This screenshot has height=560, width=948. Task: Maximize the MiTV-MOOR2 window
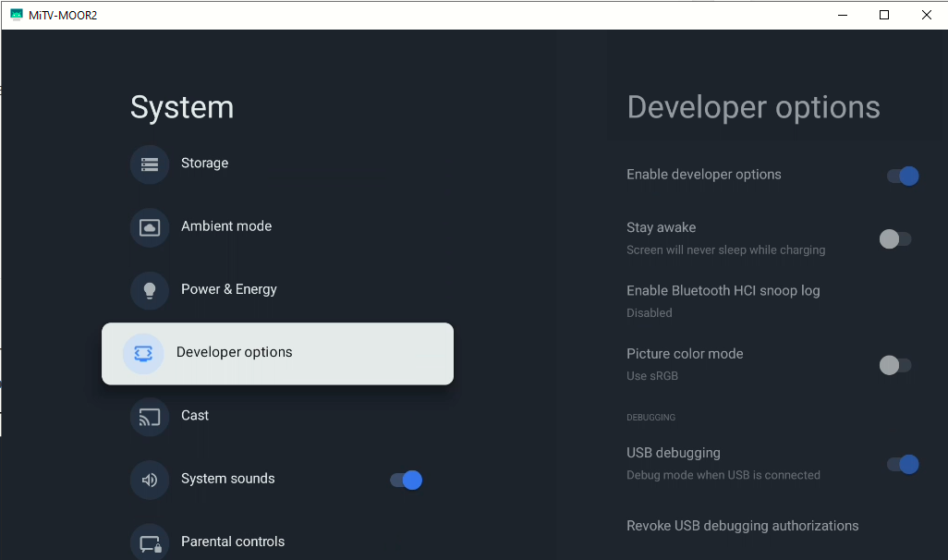coord(884,15)
